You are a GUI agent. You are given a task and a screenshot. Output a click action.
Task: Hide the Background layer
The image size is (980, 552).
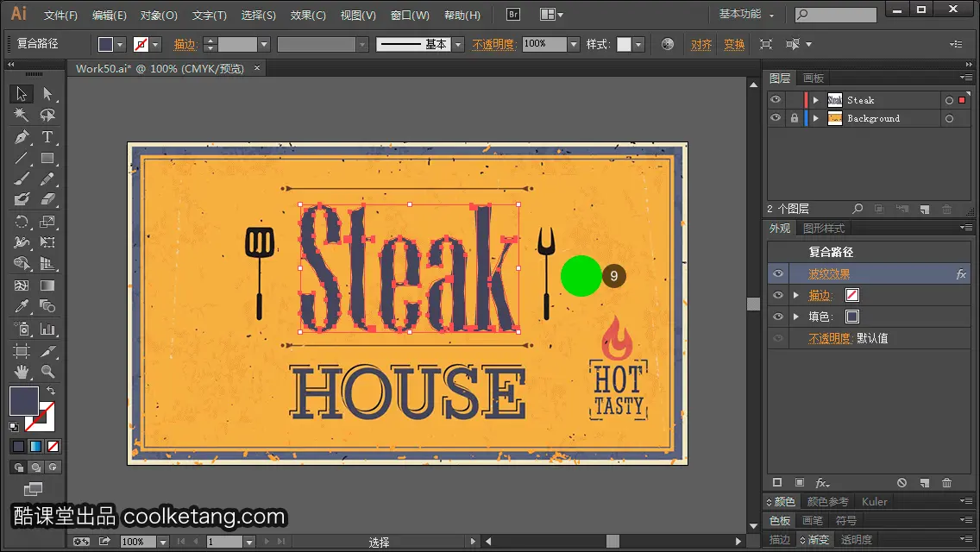(x=776, y=118)
